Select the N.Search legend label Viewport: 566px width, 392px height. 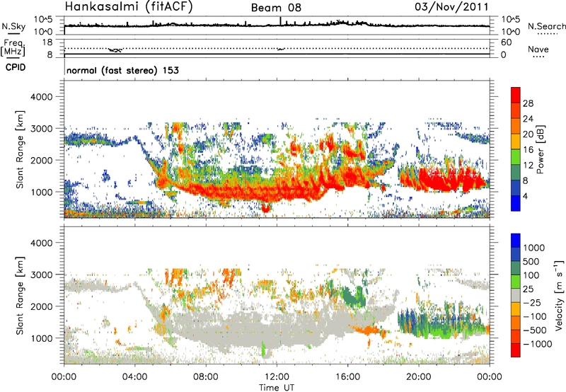[546, 26]
